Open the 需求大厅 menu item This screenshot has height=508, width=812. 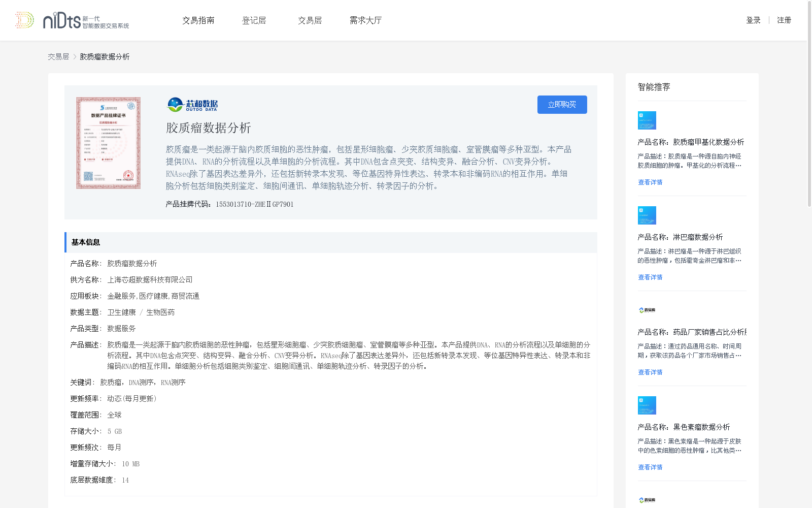(365, 20)
